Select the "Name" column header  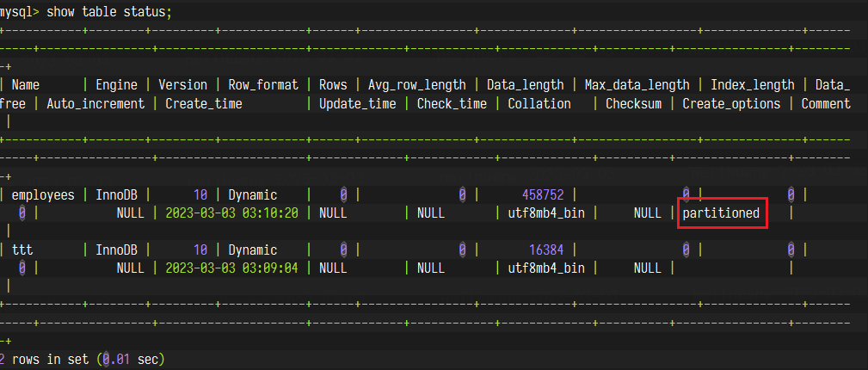(26, 85)
